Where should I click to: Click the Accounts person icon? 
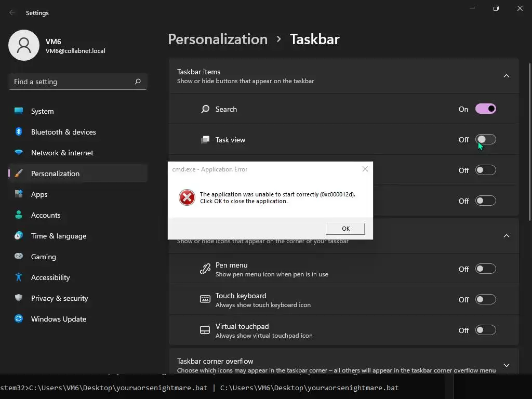19,215
